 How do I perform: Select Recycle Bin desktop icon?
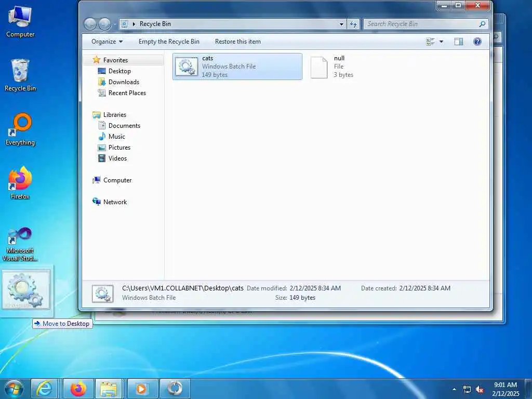click(x=20, y=75)
